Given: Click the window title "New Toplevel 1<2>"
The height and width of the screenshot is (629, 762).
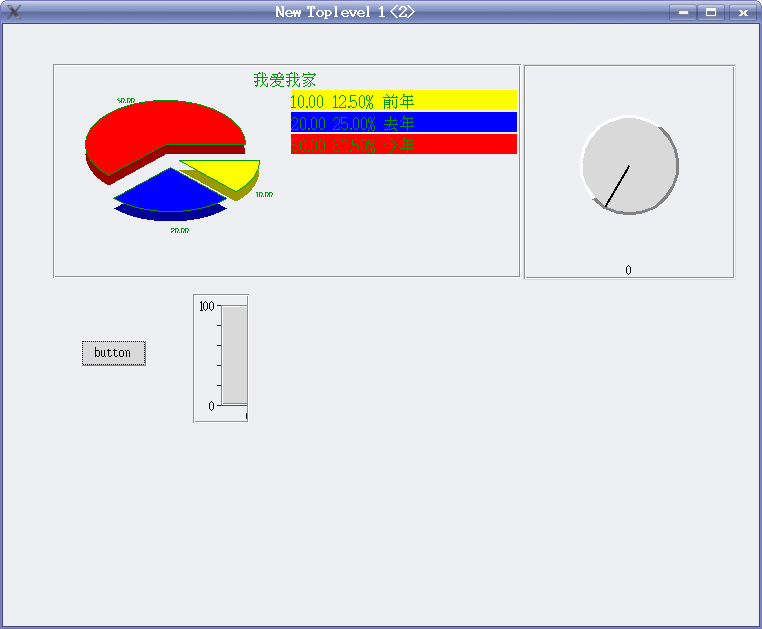Looking at the screenshot, I should click(x=345, y=12).
